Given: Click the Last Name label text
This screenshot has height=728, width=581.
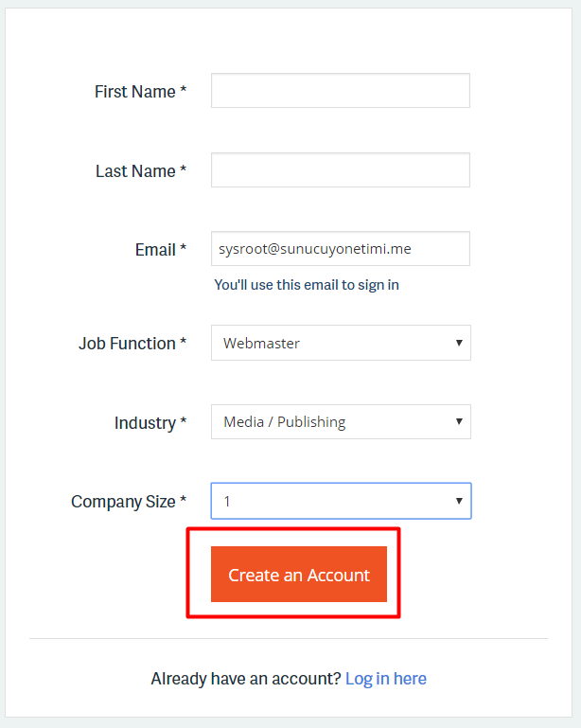Looking at the screenshot, I should (140, 171).
